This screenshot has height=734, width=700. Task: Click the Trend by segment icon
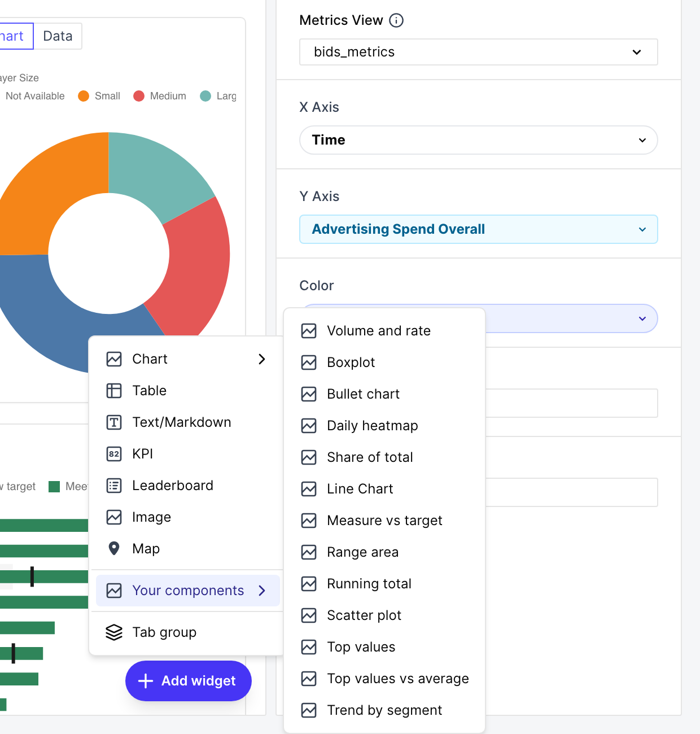[x=309, y=710]
